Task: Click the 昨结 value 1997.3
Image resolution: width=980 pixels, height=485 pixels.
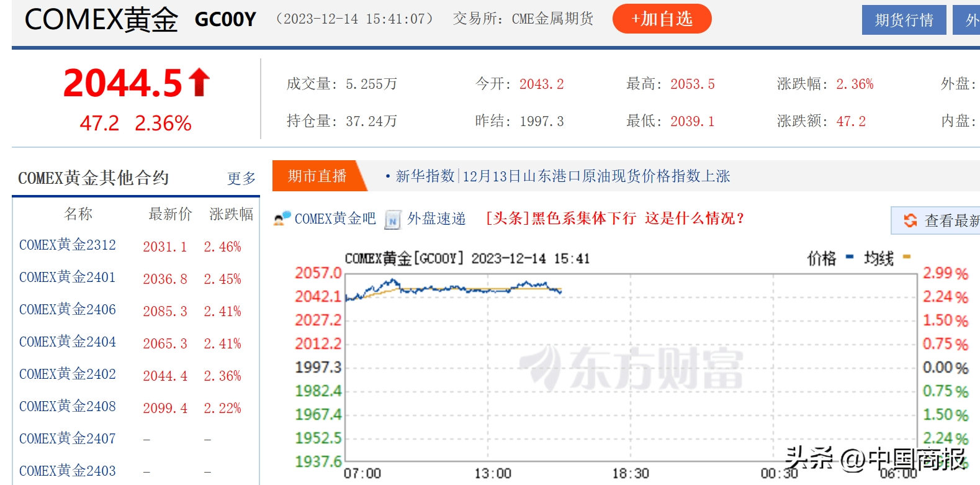Action: 542,122
